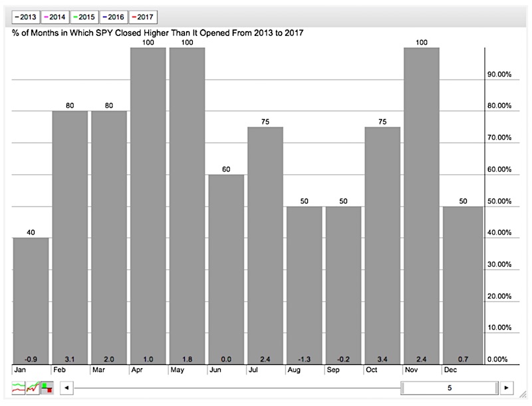Click the "50" value label above September
Image resolution: width=532 pixels, height=406 pixels.
[343, 201]
